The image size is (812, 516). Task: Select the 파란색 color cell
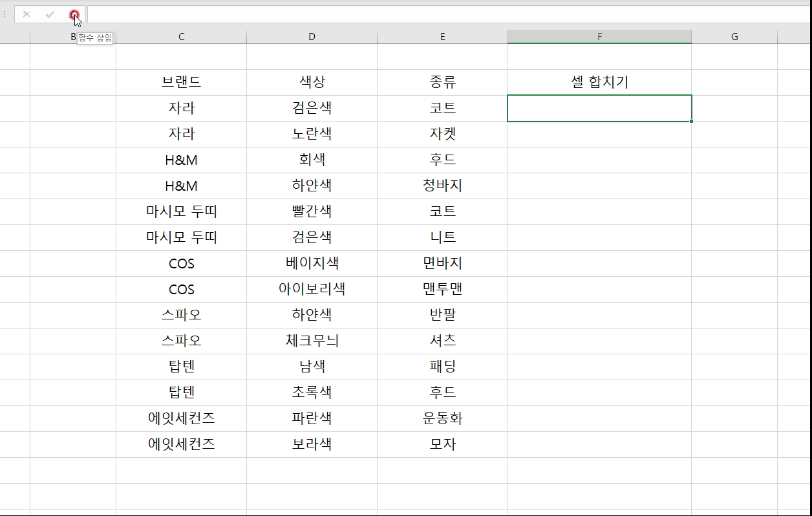click(x=312, y=418)
